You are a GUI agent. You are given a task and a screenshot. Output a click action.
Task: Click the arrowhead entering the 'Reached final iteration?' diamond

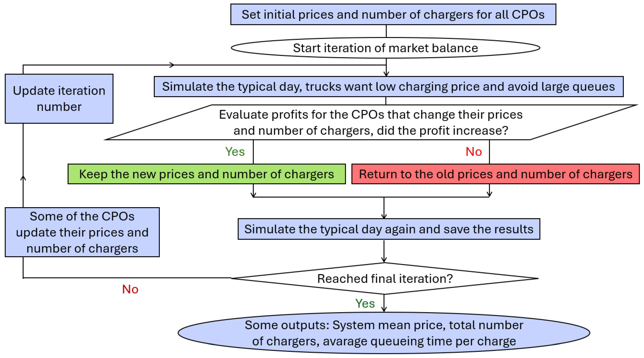tap(384, 260)
